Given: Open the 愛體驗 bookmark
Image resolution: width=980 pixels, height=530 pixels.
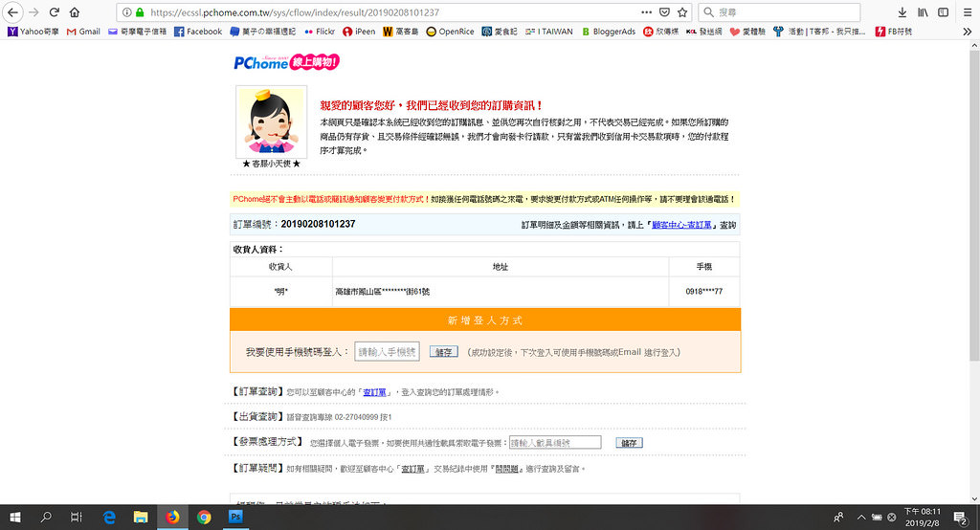Looking at the screenshot, I should coord(746,32).
